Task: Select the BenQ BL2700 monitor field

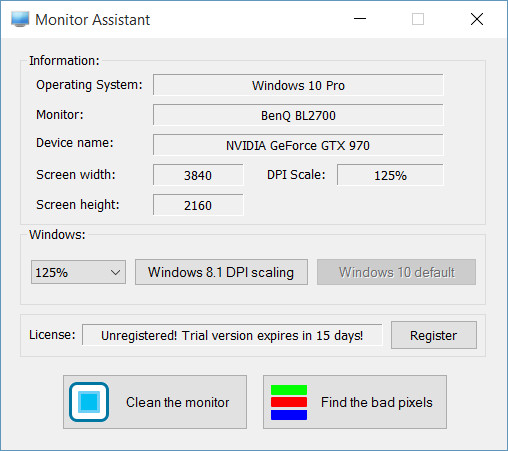Action: pos(298,115)
